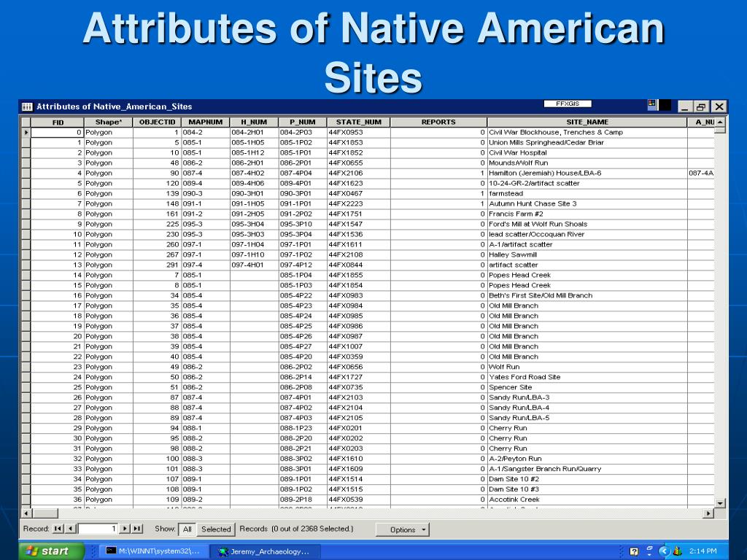Click the FFXGIS label in title bar
This screenshot has width=747, height=560.
568,104
